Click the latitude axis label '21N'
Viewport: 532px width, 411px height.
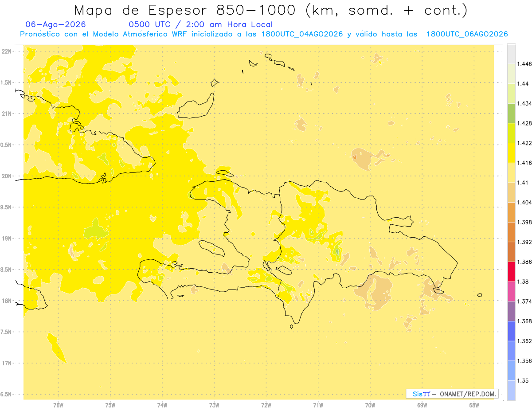tap(7, 114)
